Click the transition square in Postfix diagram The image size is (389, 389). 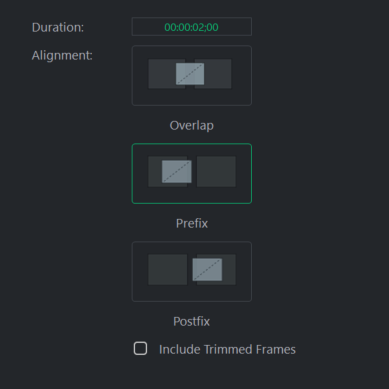pos(207,269)
